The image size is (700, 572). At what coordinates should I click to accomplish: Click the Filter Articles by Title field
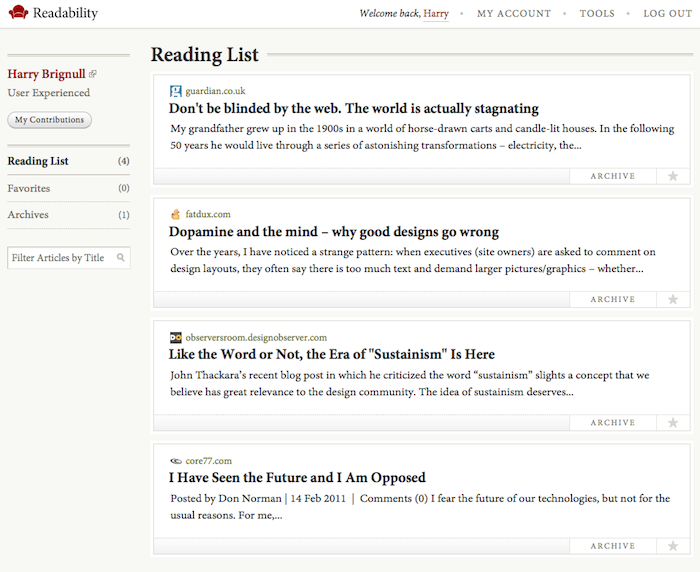point(69,258)
